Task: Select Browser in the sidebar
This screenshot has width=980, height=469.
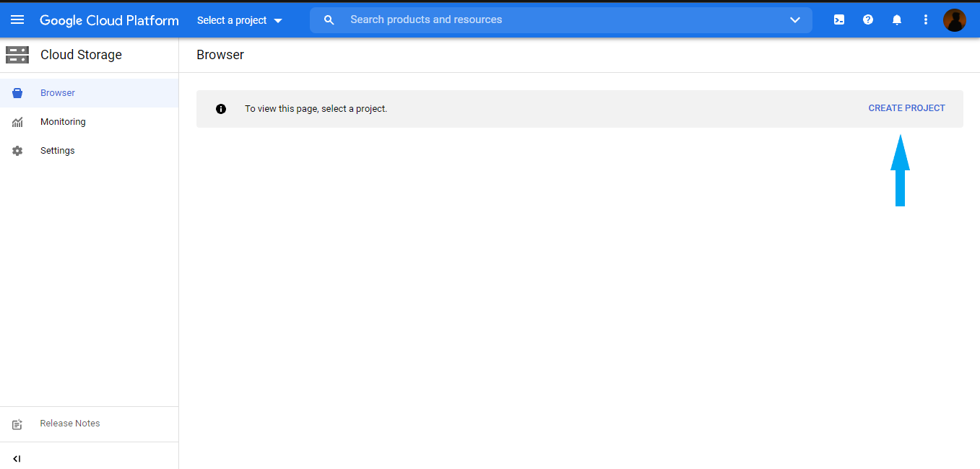Action: [90, 93]
